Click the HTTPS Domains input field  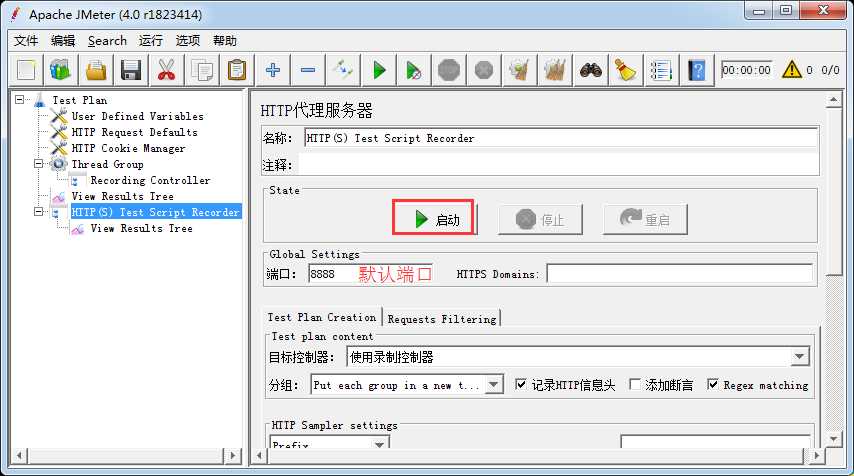680,274
